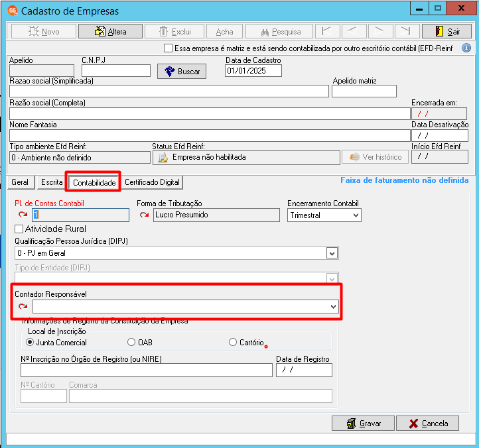
Task: Click red arrow beside Pl. de Contas
Action: pyautogui.click(x=23, y=215)
